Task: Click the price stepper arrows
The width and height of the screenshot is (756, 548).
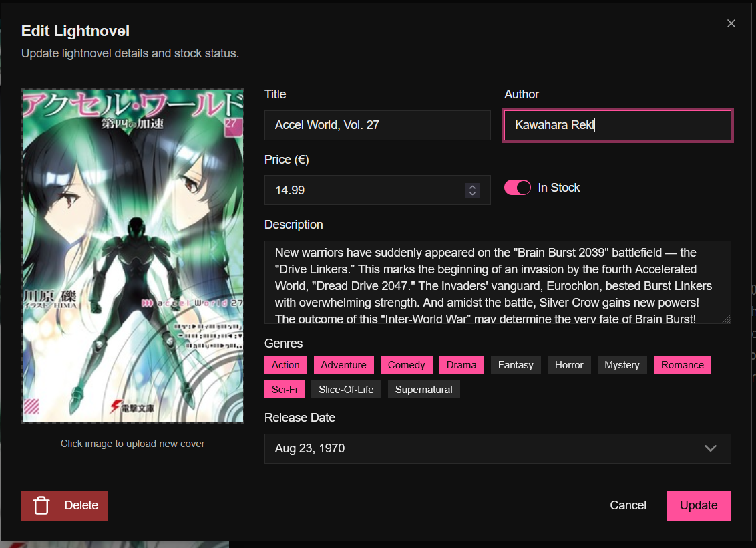Action: click(x=472, y=190)
